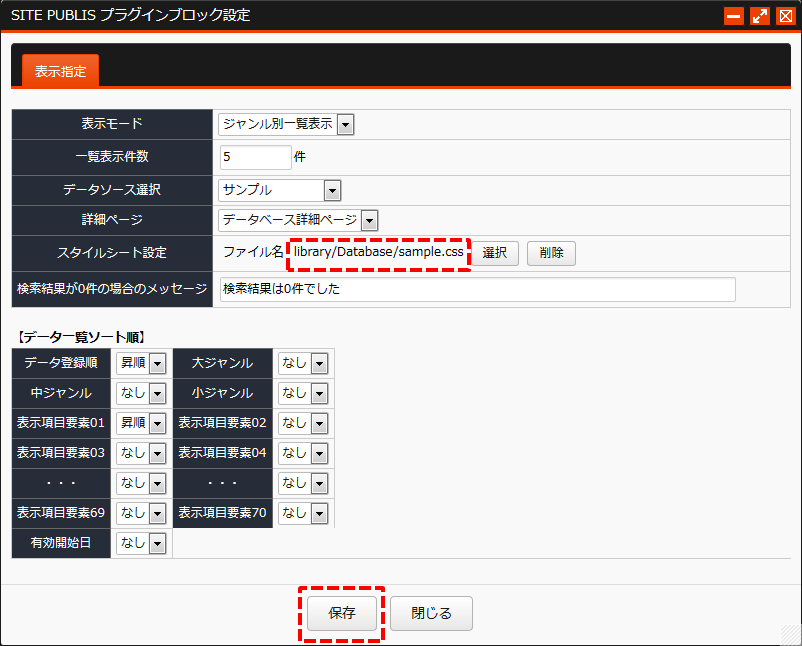The image size is (802, 646).
Task: Open the 中ジャンル sort dropdown
Action: point(141,393)
